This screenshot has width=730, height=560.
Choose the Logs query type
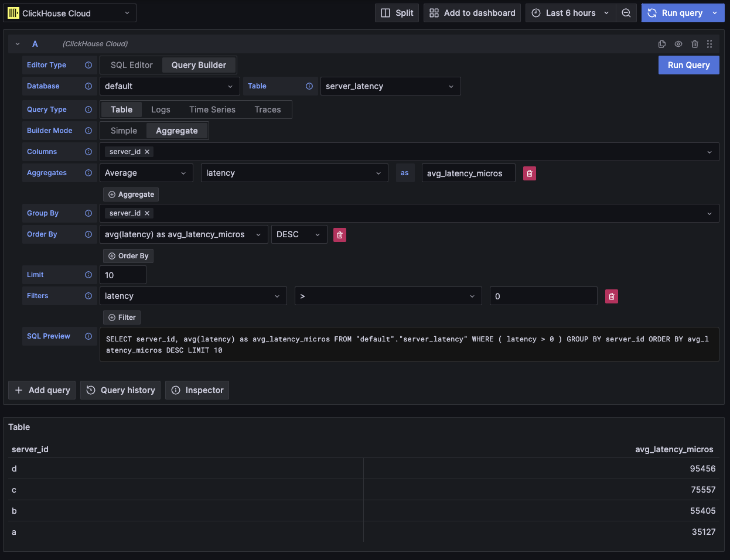(x=161, y=110)
